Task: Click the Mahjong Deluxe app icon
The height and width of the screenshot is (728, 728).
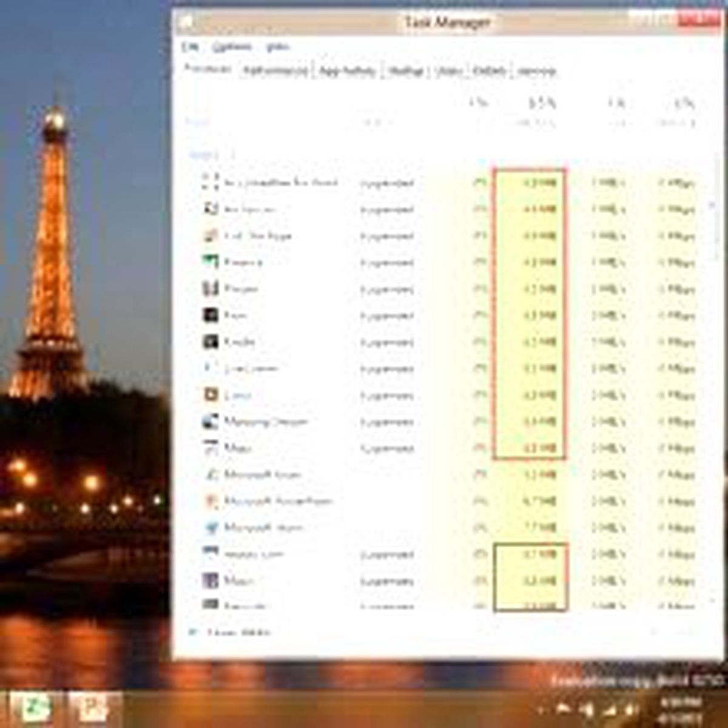Action: click(x=210, y=422)
